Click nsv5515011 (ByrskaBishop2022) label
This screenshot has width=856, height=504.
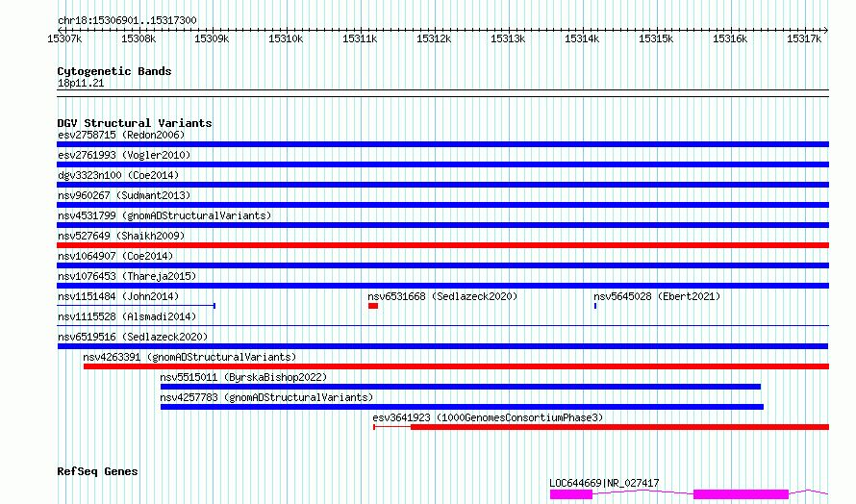tap(243, 377)
